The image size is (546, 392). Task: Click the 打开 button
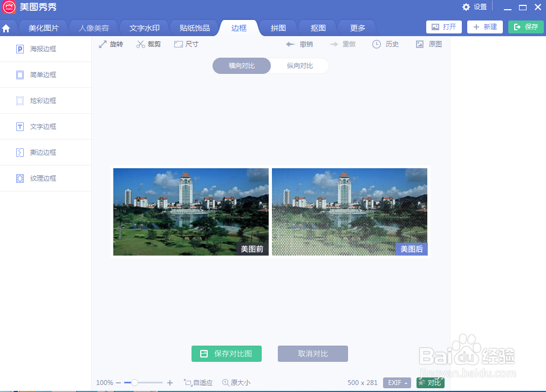click(444, 27)
